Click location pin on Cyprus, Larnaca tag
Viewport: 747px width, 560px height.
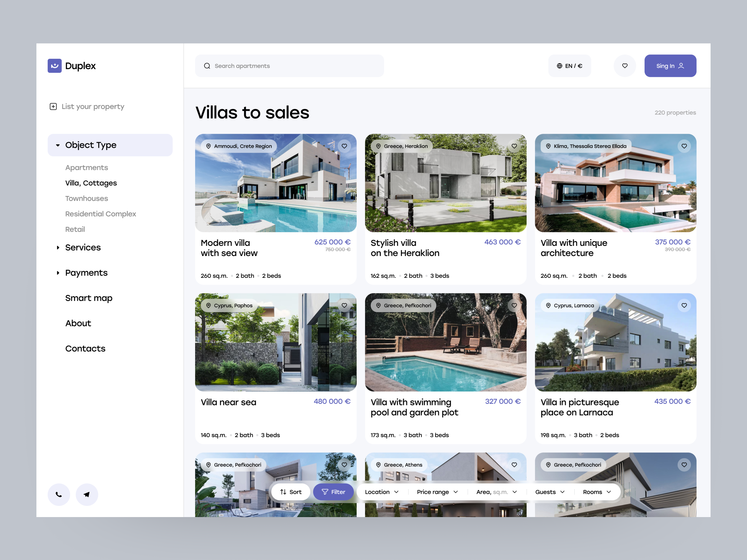(548, 306)
